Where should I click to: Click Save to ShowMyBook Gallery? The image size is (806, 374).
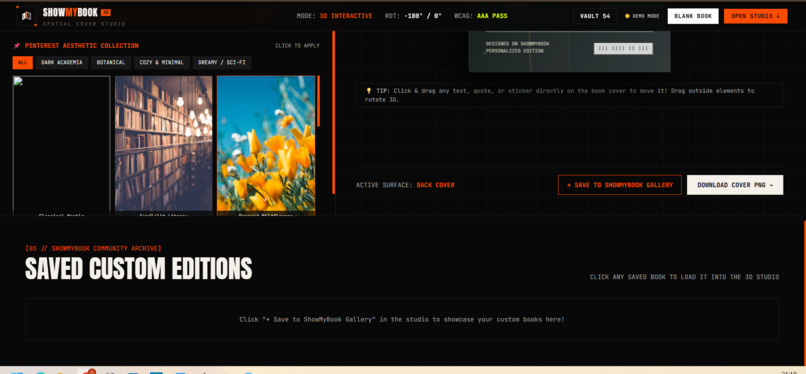coord(619,185)
